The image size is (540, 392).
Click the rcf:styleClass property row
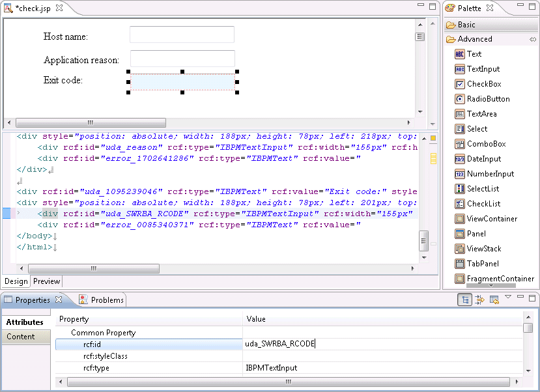click(289, 356)
